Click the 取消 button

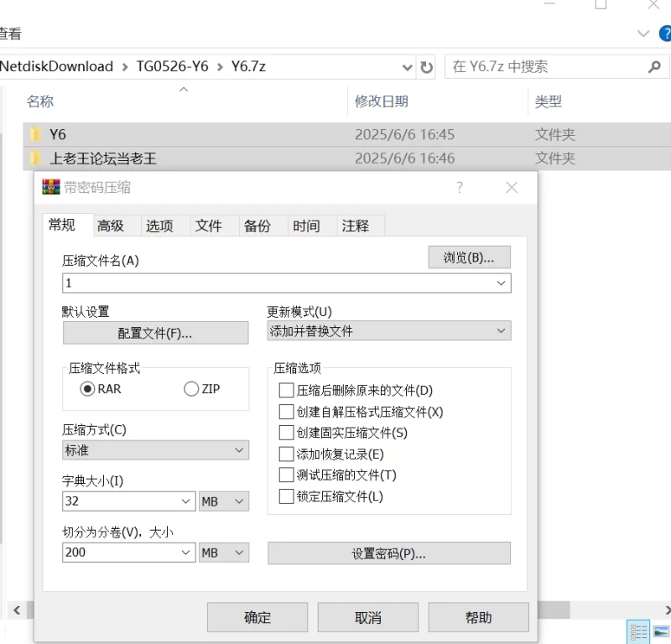(x=367, y=617)
